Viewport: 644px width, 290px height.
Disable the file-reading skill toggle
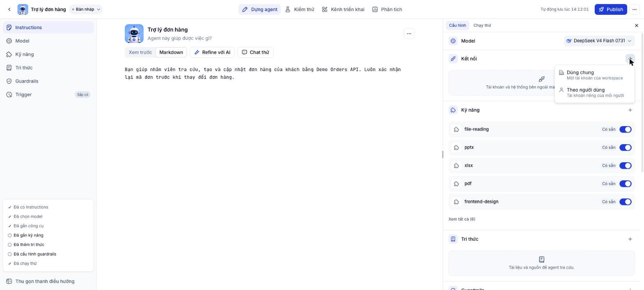click(x=625, y=129)
